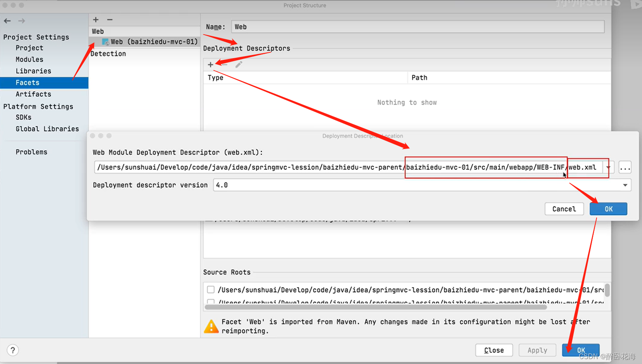This screenshot has height=364, width=642.
Task: Click the Source Roots section label
Action: [227, 272]
